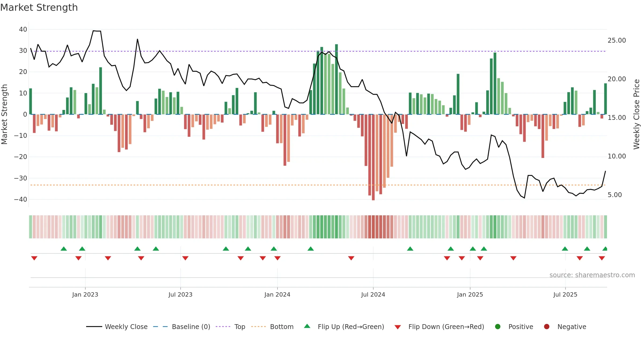Click the Jan 2023 x-axis label

coord(85,295)
